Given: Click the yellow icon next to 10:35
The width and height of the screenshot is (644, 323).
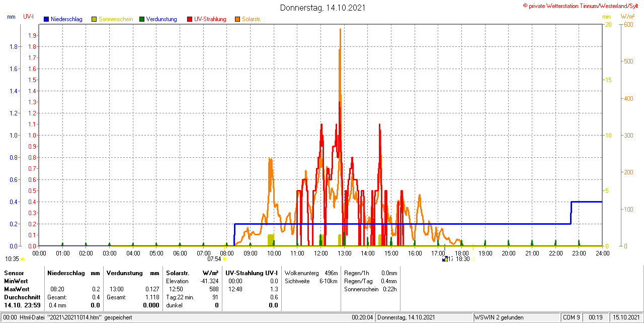Looking at the screenshot, I should point(22,259).
